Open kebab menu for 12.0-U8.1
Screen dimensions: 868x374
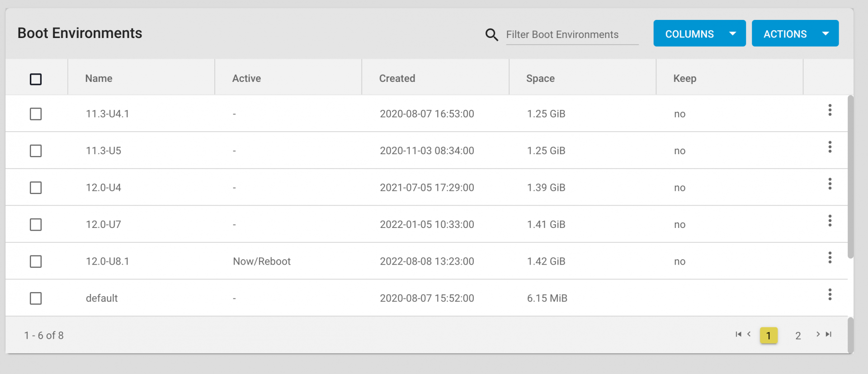(830, 258)
